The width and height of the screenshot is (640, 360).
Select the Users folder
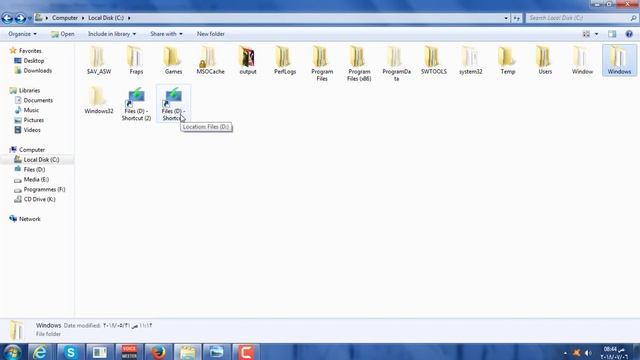point(545,60)
